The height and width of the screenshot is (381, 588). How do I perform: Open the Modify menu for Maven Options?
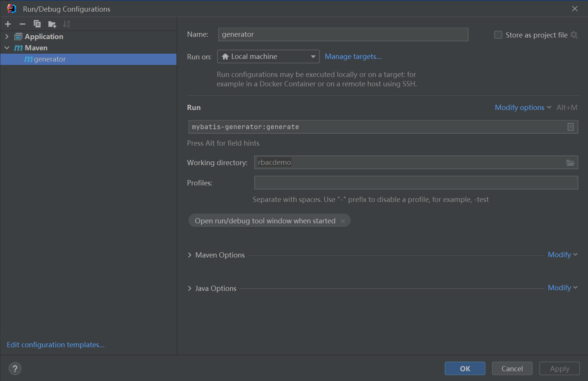click(562, 255)
